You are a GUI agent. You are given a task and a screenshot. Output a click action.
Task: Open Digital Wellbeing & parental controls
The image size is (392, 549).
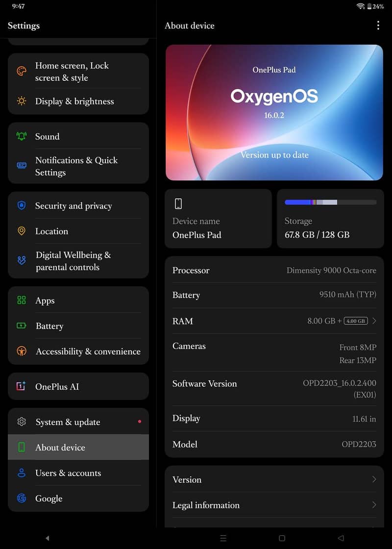(78, 261)
